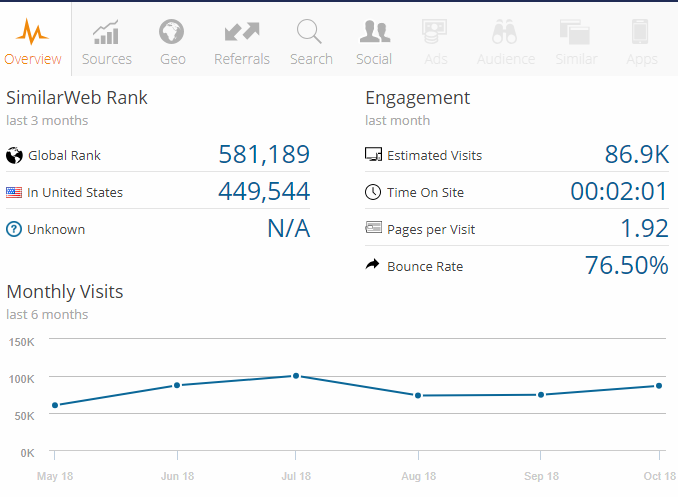The width and height of the screenshot is (678, 497).
Task: Click the 'Aug 18' x-axis label
Action: point(419,476)
